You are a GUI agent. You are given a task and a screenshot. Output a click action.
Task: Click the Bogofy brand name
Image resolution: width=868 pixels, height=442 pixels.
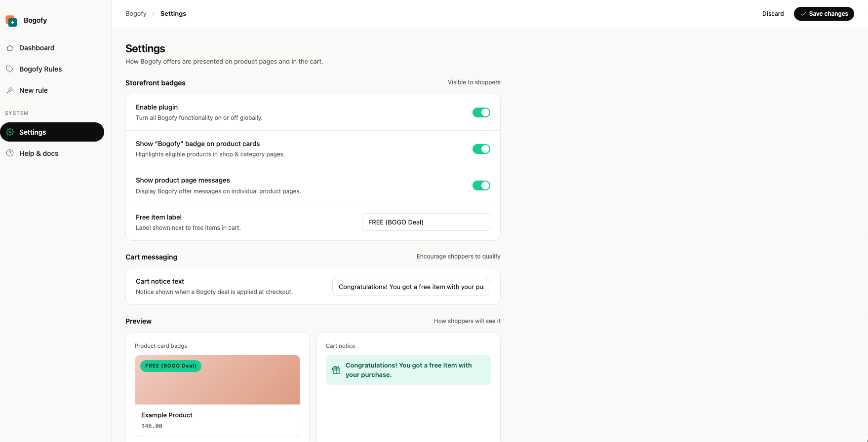[36, 20]
